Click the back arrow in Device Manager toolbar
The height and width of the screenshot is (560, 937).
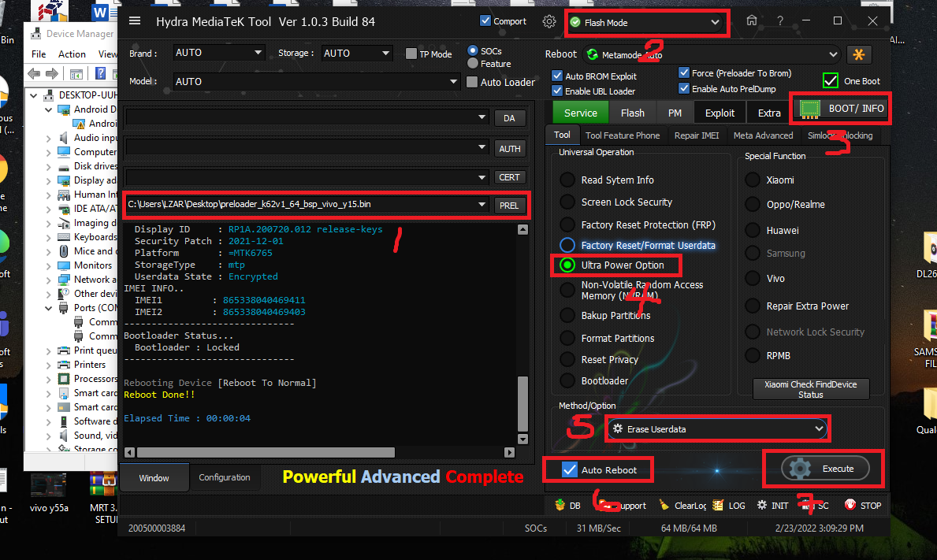(x=35, y=73)
